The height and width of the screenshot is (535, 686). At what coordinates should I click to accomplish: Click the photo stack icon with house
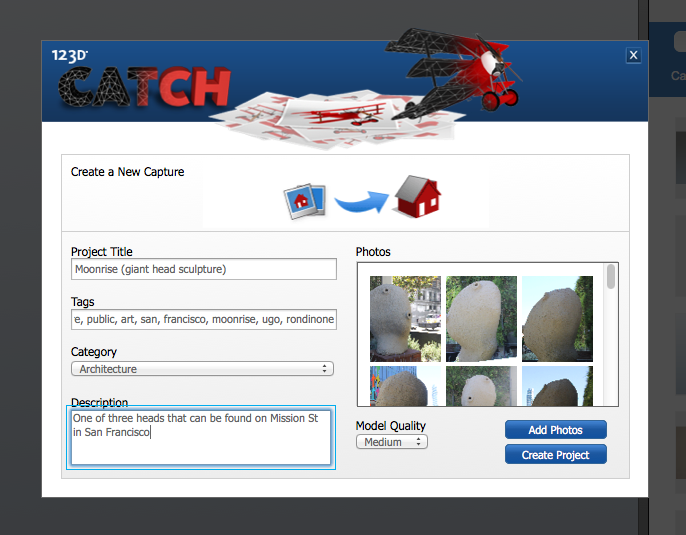point(305,201)
